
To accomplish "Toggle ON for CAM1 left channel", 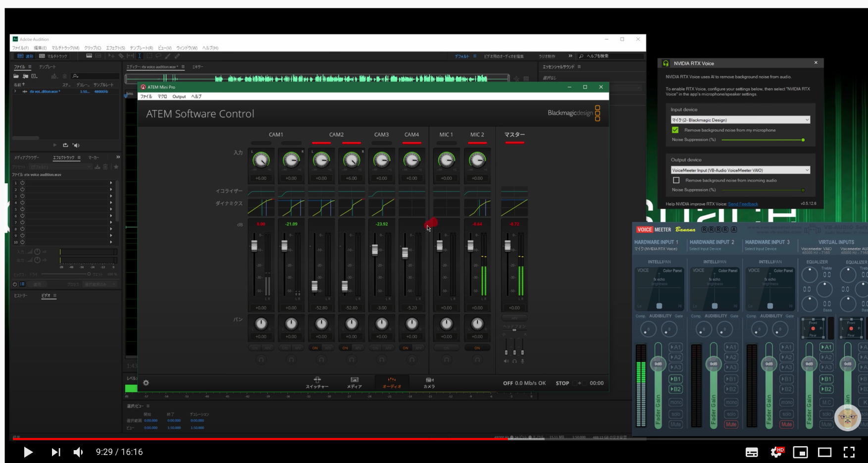I will pos(255,348).
